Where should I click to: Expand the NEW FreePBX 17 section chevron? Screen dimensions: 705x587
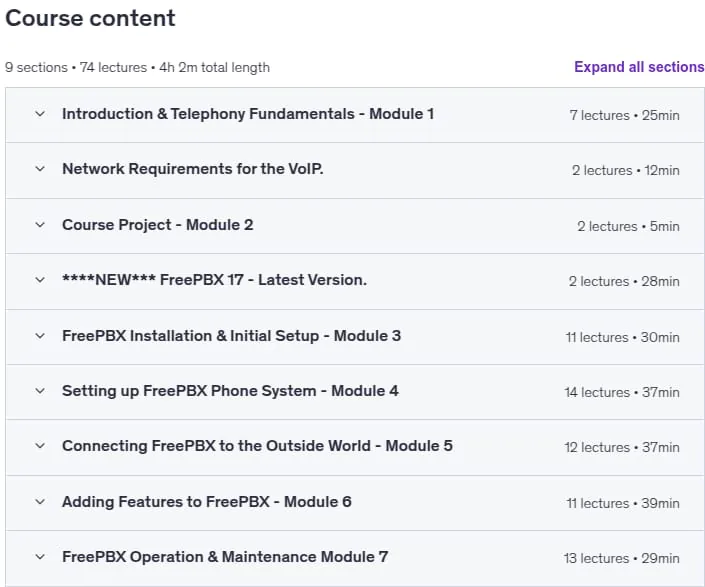[40, 280]
